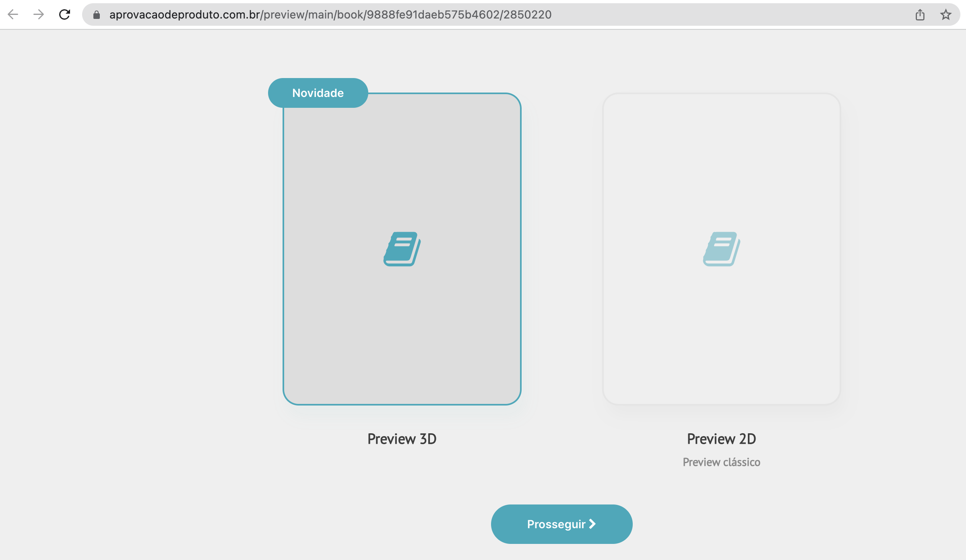Click the Novidade badge
This screenshot has height=560, width=966.
(x=318, y=93)
